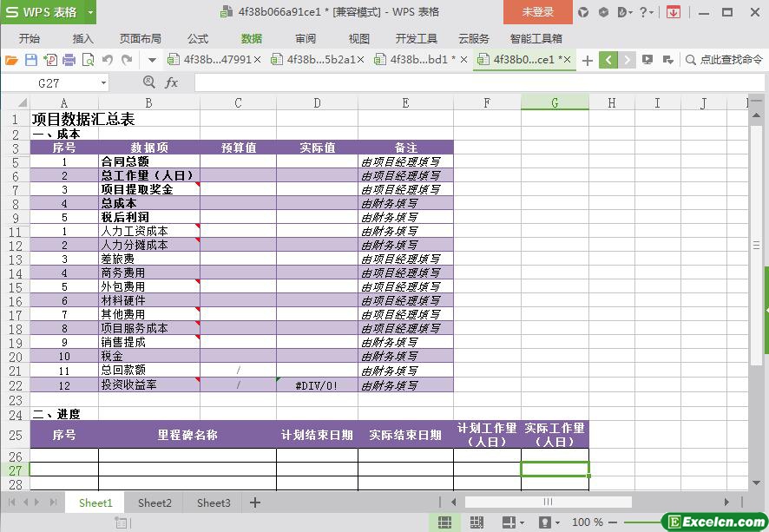Add a new sheet with plus icon
Screen dimensions: 769x532
tap(255, 502)
